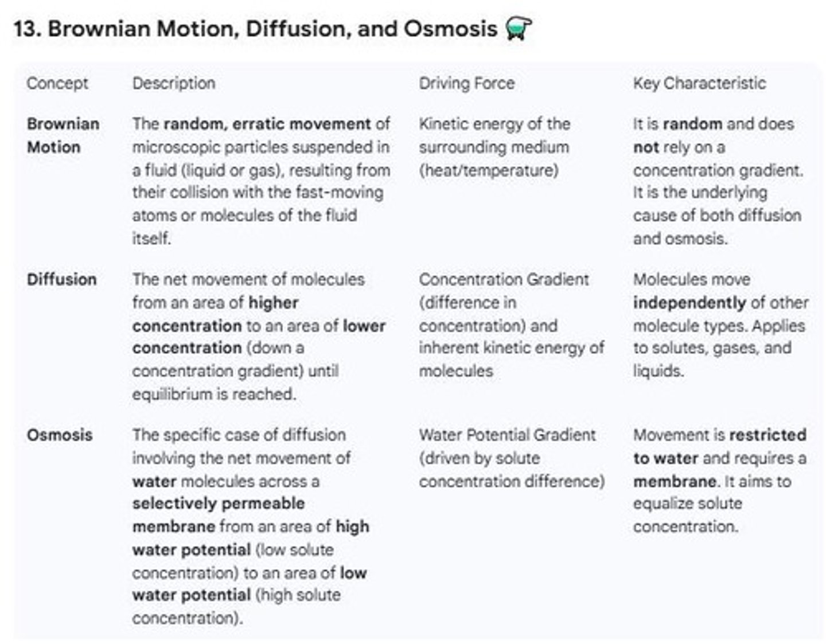The width and height of the screenshot is (826, 644).
Task: Click the bold "random, erratic movement" text
Action: (267, 124)
